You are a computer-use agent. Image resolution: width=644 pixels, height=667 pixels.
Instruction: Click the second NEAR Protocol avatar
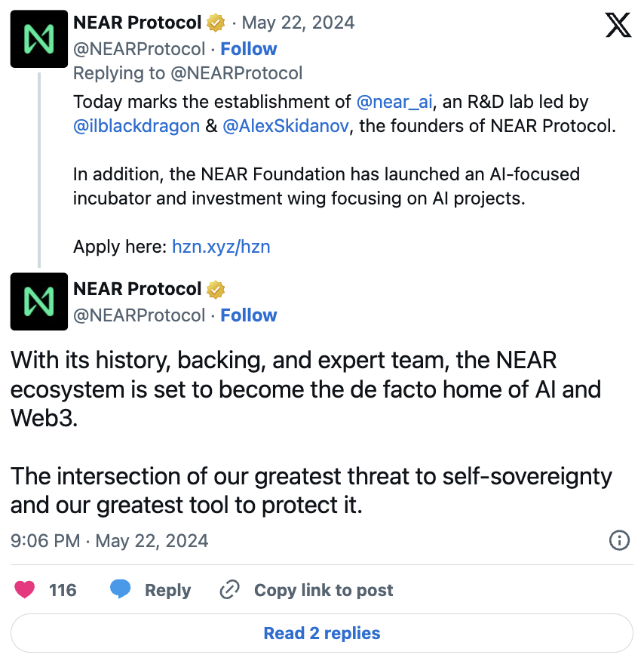[x=39, y=302]
